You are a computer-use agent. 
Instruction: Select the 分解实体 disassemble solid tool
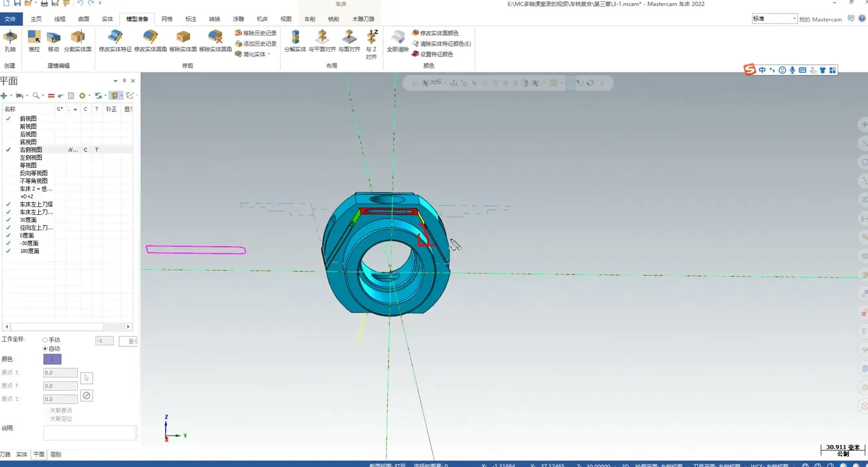[x=295, y=40]
